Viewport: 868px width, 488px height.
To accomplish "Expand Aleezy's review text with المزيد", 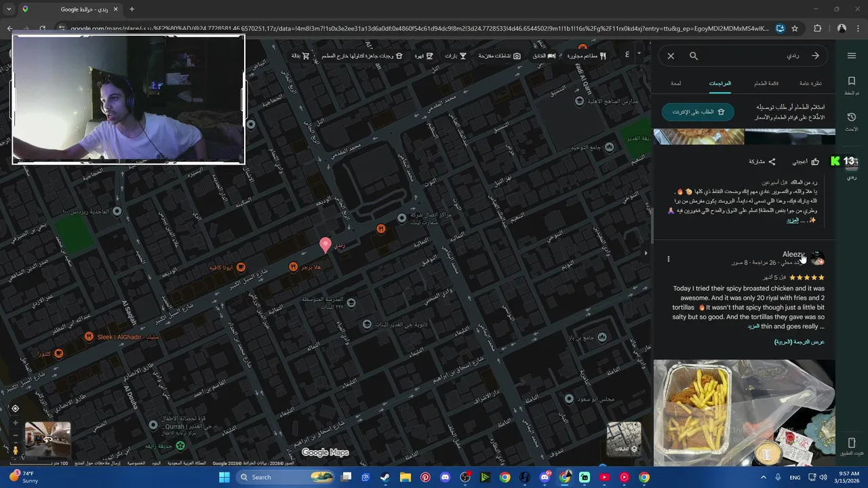I will (x=753, y=327).
